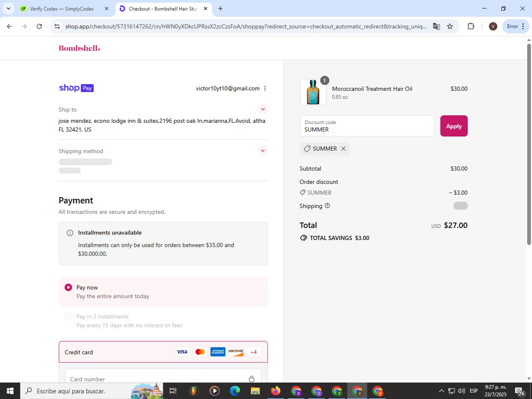Open the clock showing 9:27 p. m.
Image resolution: width=532 pixels, height=399 pixels.
coord(495,391)
